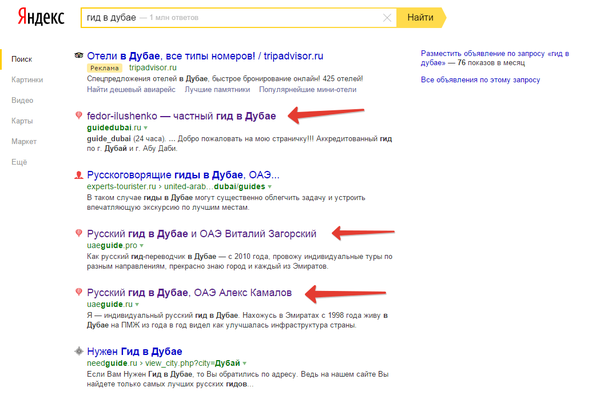Open the Ещё sidebar menu
600x399 pixels.
point(19,163)
